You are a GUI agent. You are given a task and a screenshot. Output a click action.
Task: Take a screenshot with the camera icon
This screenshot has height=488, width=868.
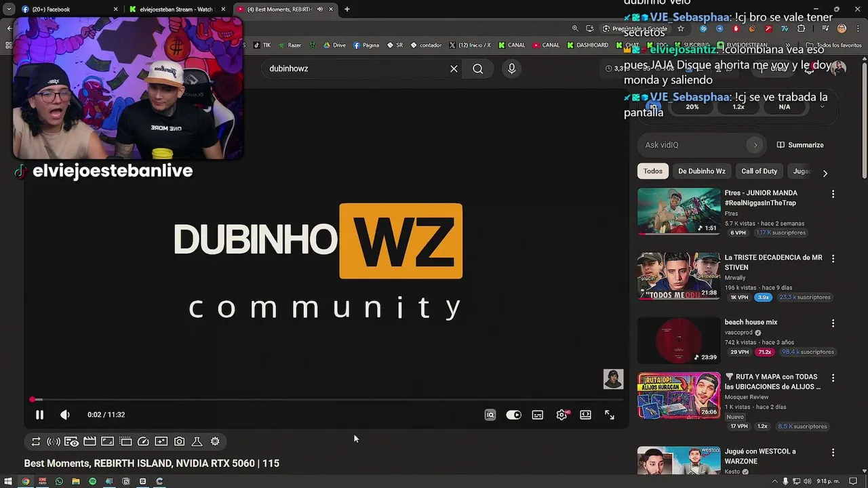pyautogui.click(x=179, y=441)
